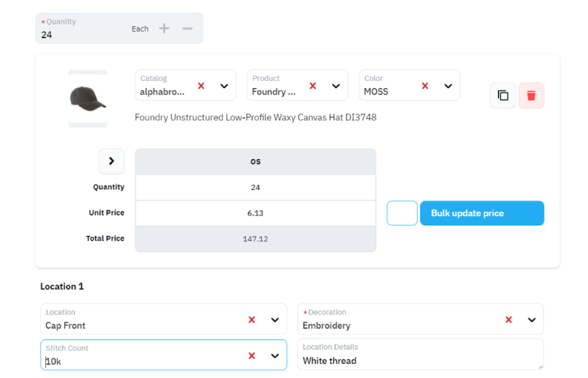Click Bulk update price button
The image size is (588, 378).
click(482, 213)
